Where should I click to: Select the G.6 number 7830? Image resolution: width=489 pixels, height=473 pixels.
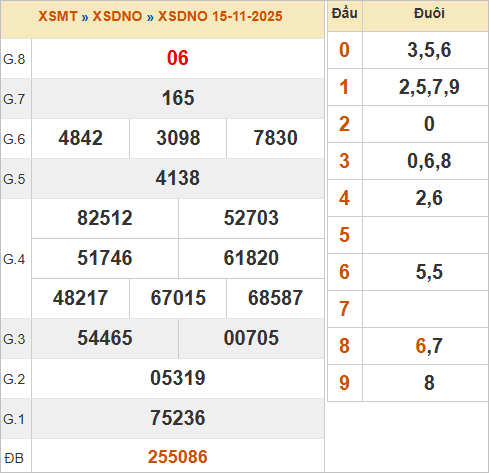tap(275, 138)
